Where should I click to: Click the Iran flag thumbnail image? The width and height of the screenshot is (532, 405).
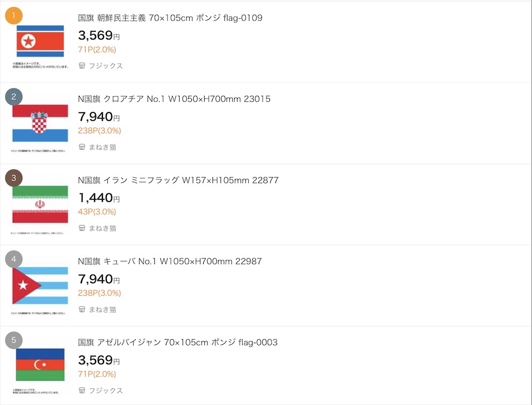pos(40,204)
